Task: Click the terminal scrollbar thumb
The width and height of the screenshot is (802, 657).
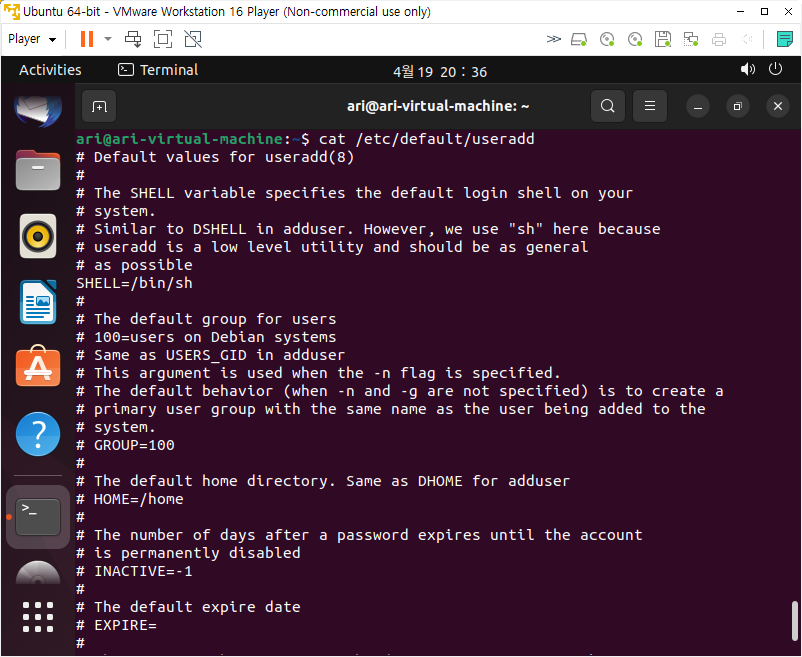Action: point(795,626)
